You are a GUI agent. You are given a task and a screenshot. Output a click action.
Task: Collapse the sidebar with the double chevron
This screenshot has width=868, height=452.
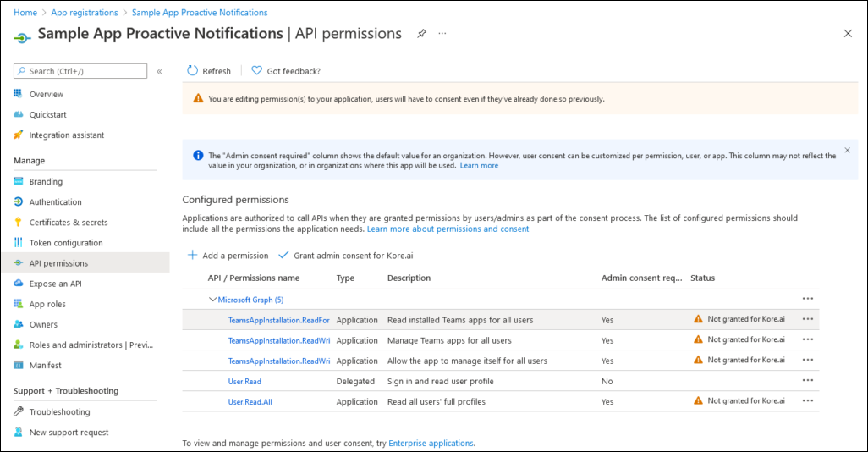click(x=159, y=71)
